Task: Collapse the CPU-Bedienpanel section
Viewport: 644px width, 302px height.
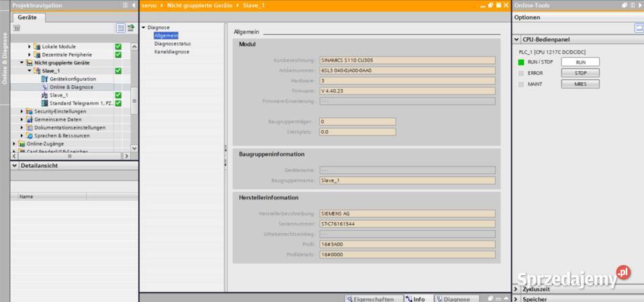Action: [516, 40]
